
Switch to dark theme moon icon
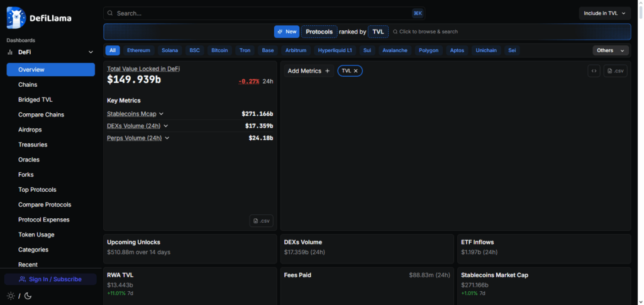[28, 296]
